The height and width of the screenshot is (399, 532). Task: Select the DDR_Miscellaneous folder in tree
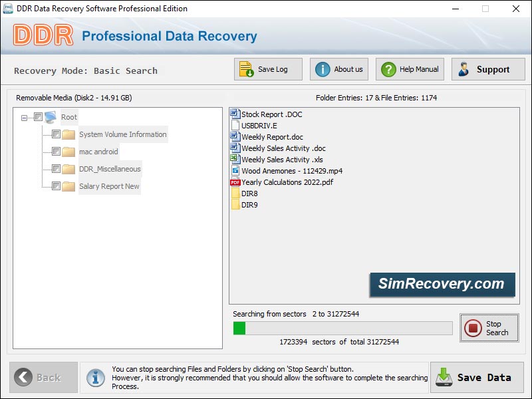110,169
